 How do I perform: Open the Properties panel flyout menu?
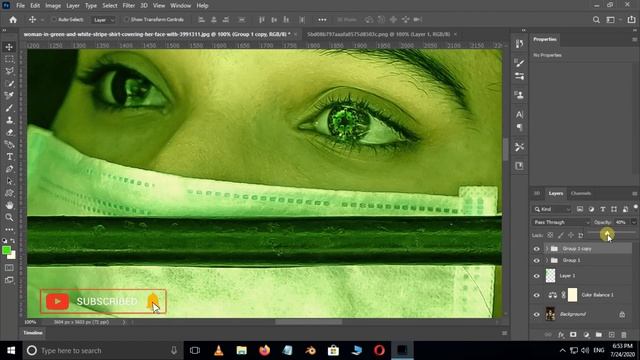coord(634,40)
